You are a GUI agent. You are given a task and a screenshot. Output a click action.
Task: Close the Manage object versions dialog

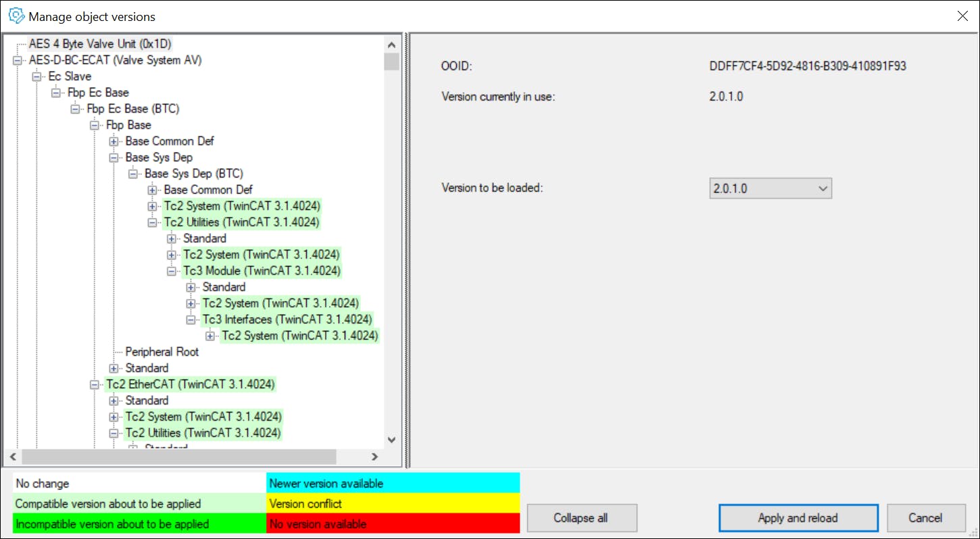point(962,16)
